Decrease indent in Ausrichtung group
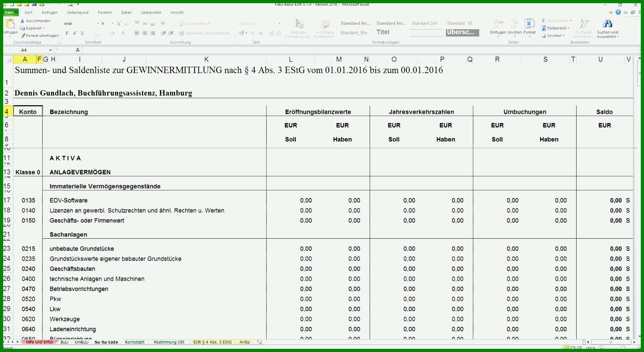644x352 pixels. tap(163, 33)
